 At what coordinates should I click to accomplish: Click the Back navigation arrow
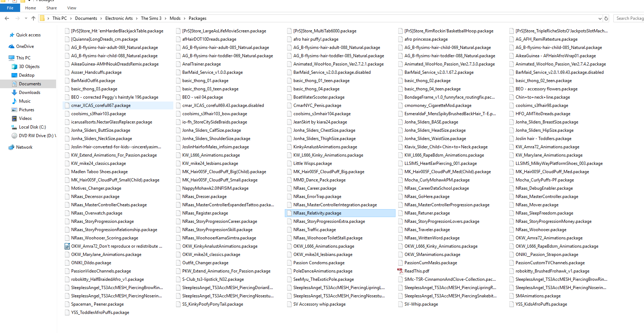pos(7,18)
